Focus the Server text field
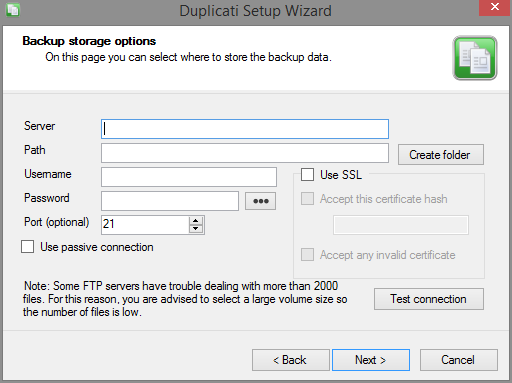This screenshot has height=383, width=512. pyautogui.click(x=245, y=129)
